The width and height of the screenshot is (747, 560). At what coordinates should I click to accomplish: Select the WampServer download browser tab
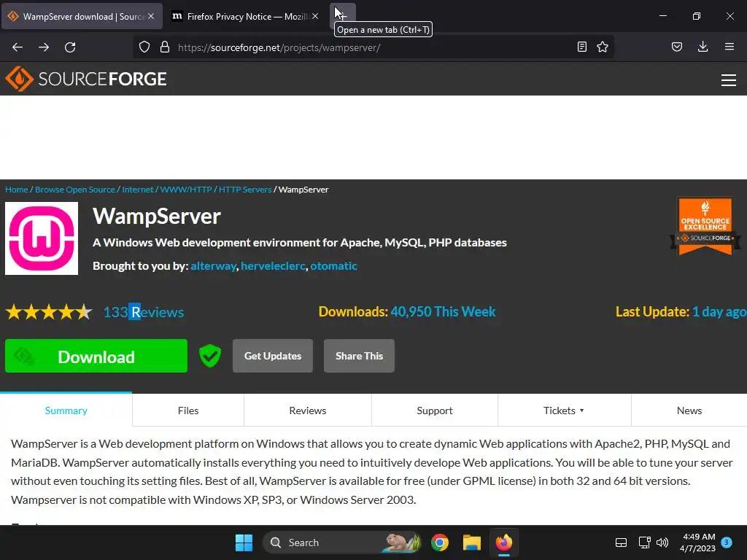tap(82, 16)
